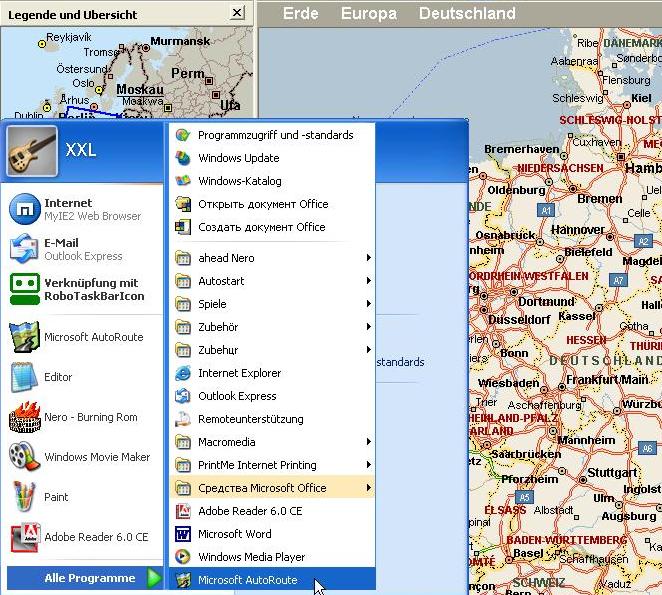Open the Autostart menu entry
Viewport: 662px width, 595px height.
[272, 281]
